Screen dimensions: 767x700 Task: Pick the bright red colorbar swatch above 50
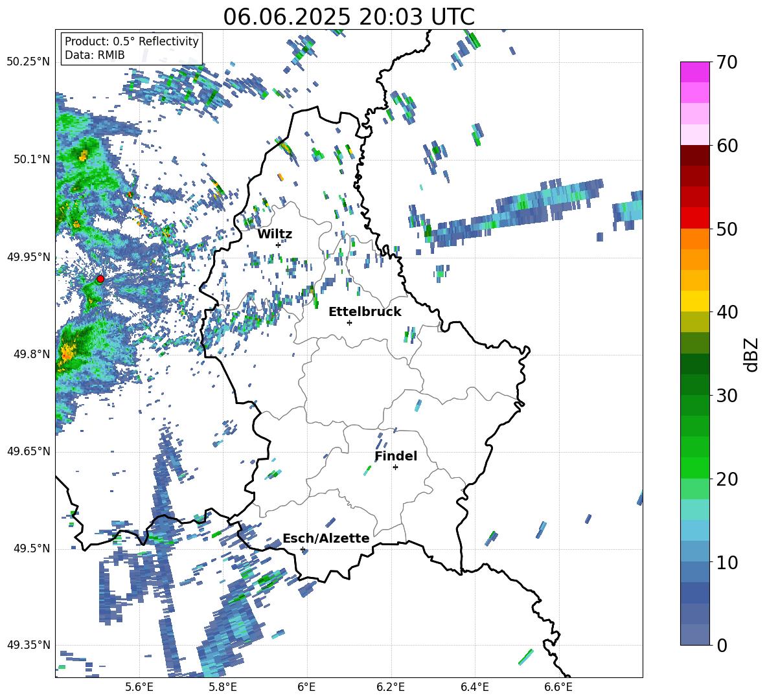point(694,218)
